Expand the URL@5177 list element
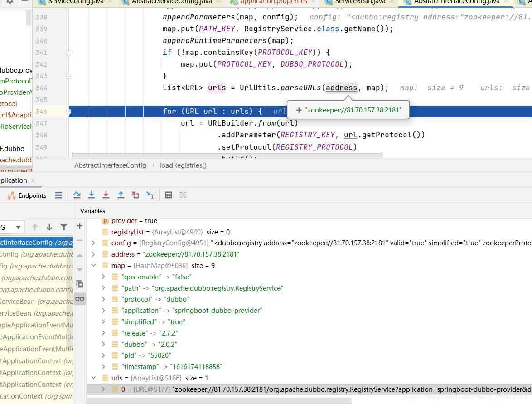Viewport: 532px width, 404px height. point(103,389)
